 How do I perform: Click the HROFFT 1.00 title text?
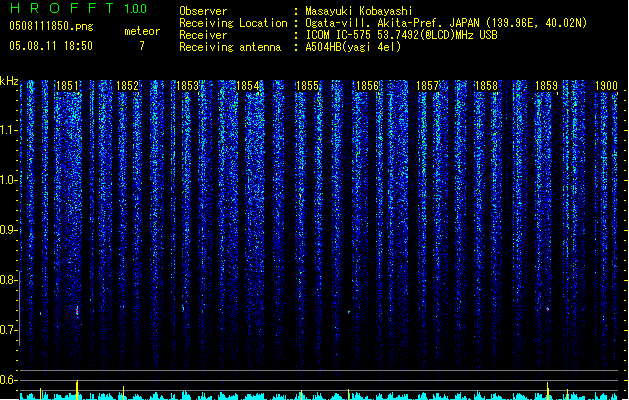(78, 8)
